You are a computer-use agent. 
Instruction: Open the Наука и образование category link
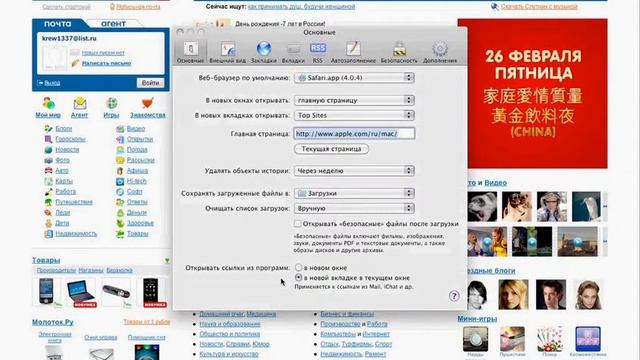pyautogui.click(x=230, y=324)
